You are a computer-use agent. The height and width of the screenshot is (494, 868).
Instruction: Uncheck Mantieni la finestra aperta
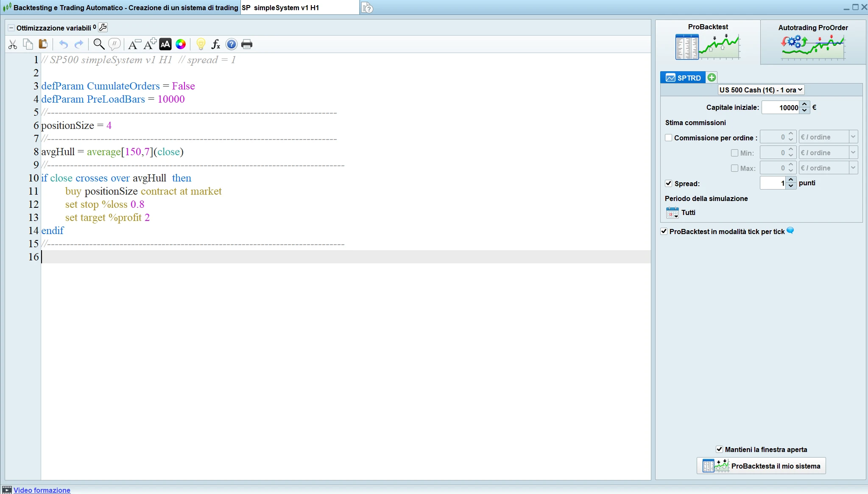point(719,449)
